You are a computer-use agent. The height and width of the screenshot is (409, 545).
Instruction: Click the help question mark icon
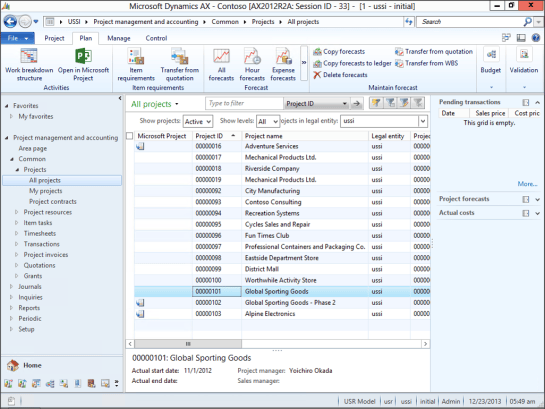click(536, 38)
